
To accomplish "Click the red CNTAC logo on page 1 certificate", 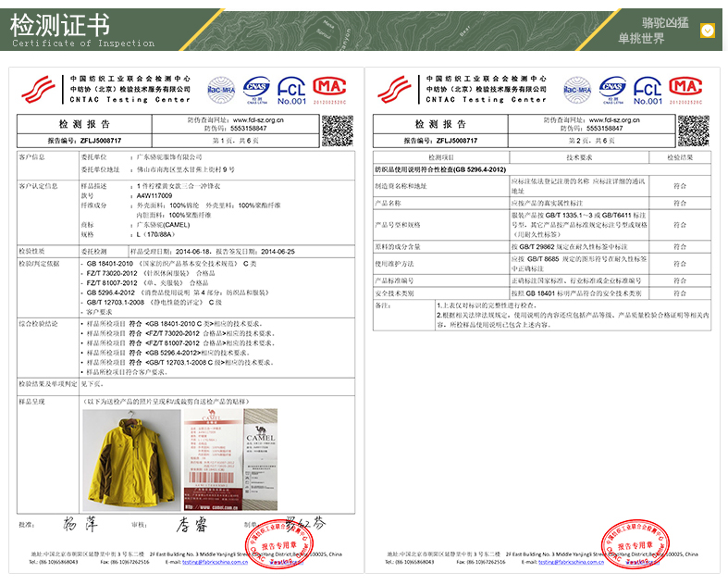I will coord(39,89).
